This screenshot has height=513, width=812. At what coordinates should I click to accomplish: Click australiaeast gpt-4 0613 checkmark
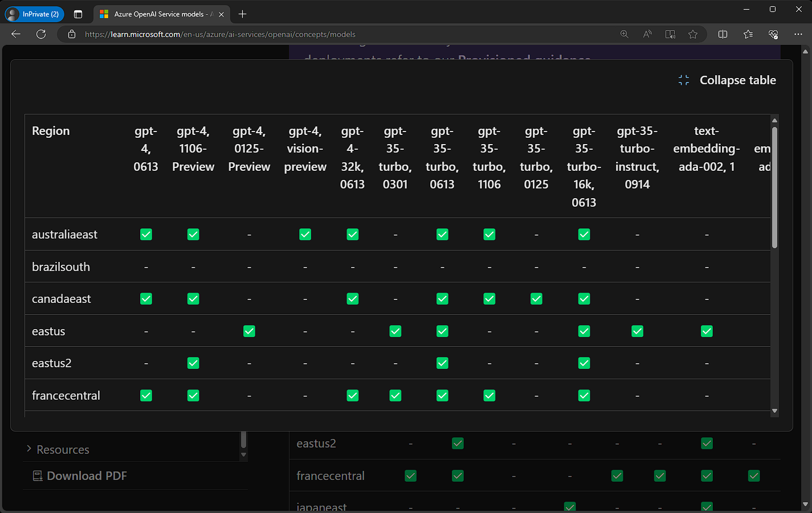146,235
